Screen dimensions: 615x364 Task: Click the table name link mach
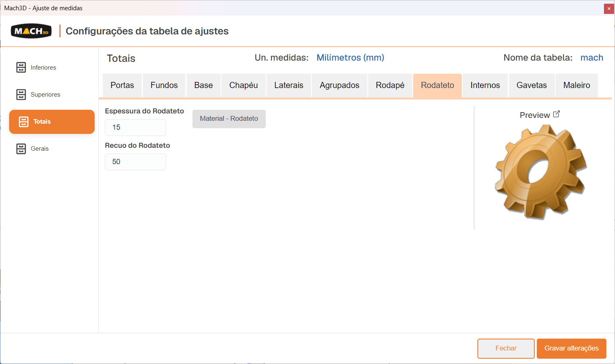click(x=592, y=58)
